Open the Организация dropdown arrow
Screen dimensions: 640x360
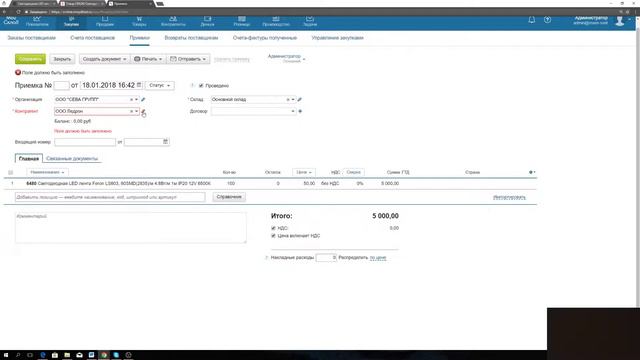pos(136,99)
